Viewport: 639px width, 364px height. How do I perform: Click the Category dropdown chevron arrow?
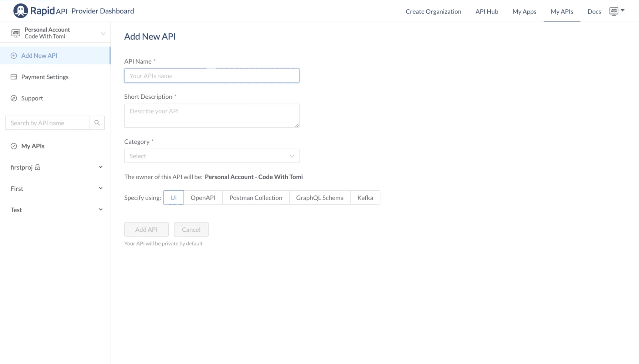(292, 156)
